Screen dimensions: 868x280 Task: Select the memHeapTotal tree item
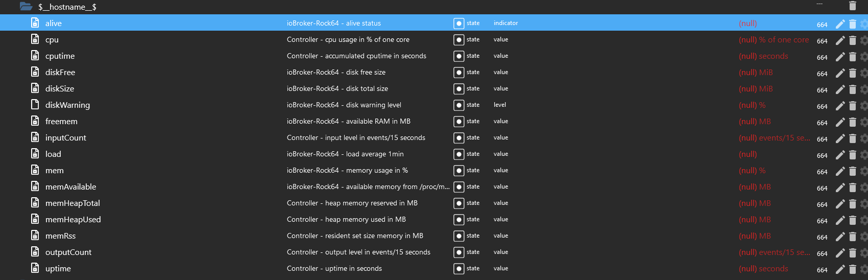click(x=73, y=203)
